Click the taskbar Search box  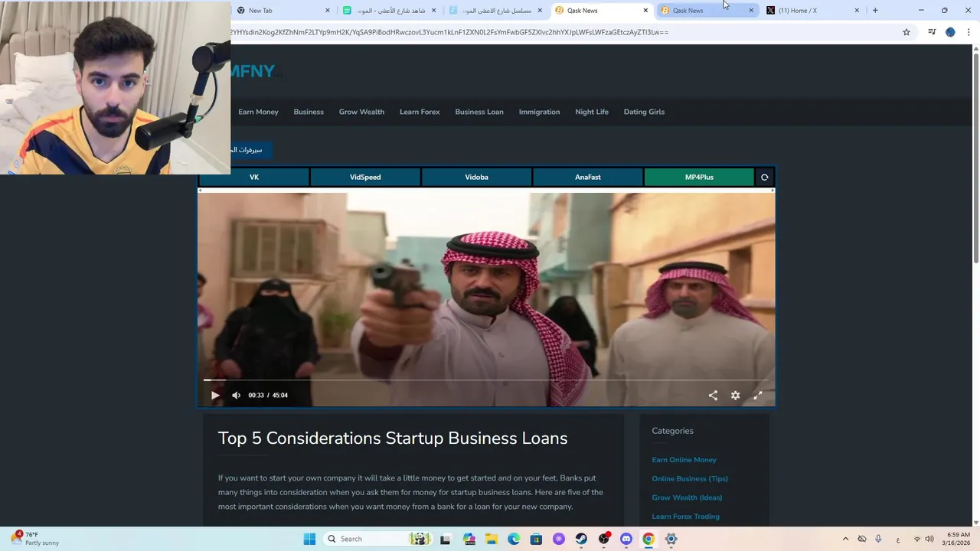click(x=377, y=539)
